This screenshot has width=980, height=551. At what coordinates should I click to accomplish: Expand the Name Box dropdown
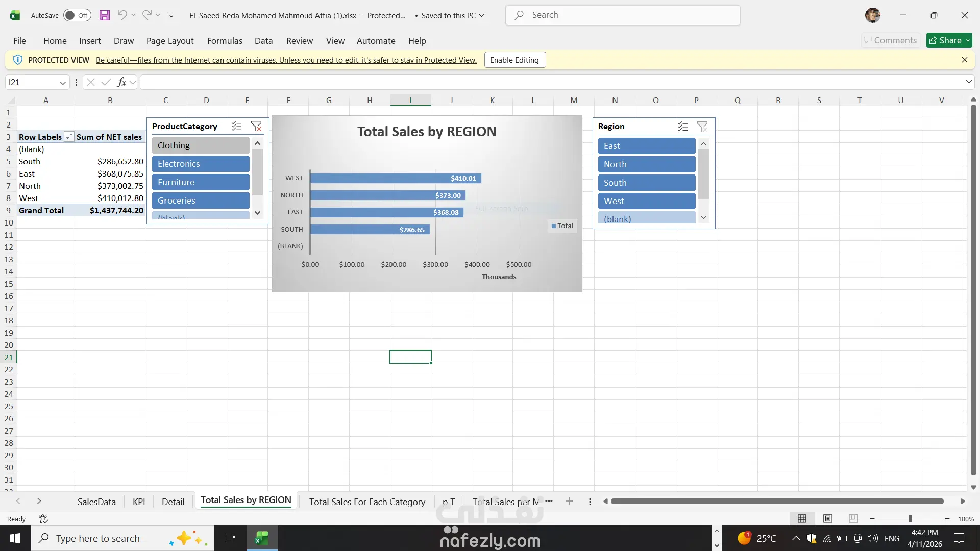pyautogui.click(x=63, y=82)
